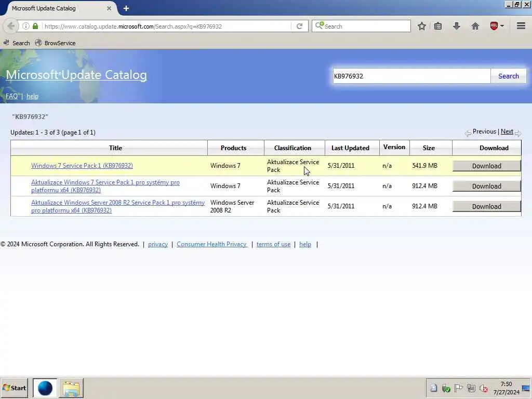Click the Action Center flag tray icon
The height and width of the screenshot is (399, 532).
458,388
